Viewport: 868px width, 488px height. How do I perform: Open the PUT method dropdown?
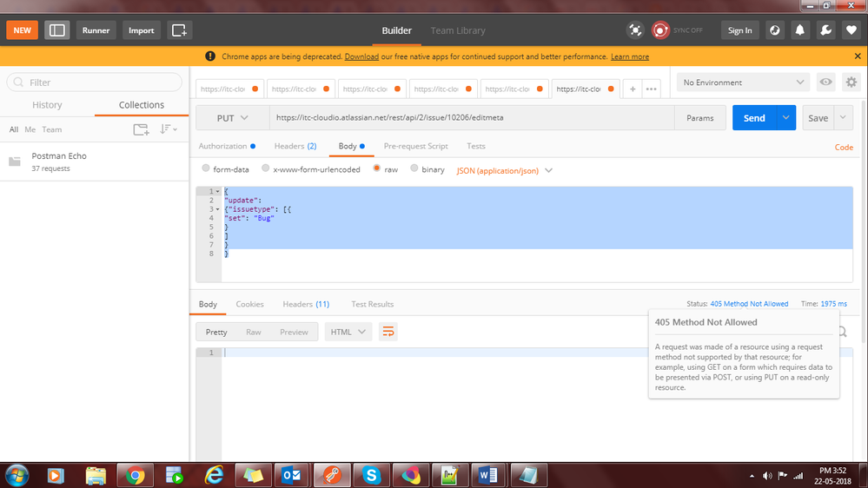tap(233, 118)
